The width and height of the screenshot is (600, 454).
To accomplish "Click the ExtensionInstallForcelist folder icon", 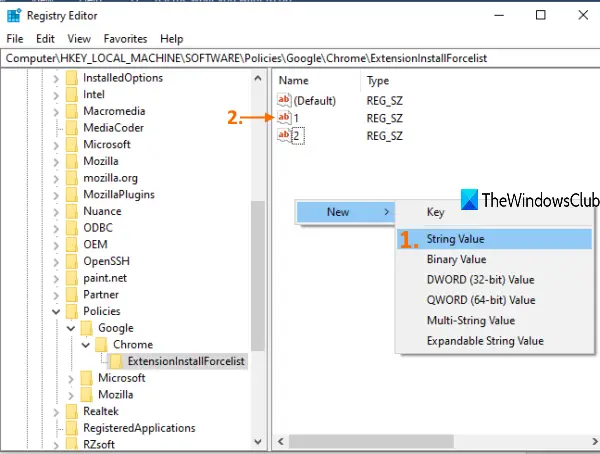I will coord(116,361).
